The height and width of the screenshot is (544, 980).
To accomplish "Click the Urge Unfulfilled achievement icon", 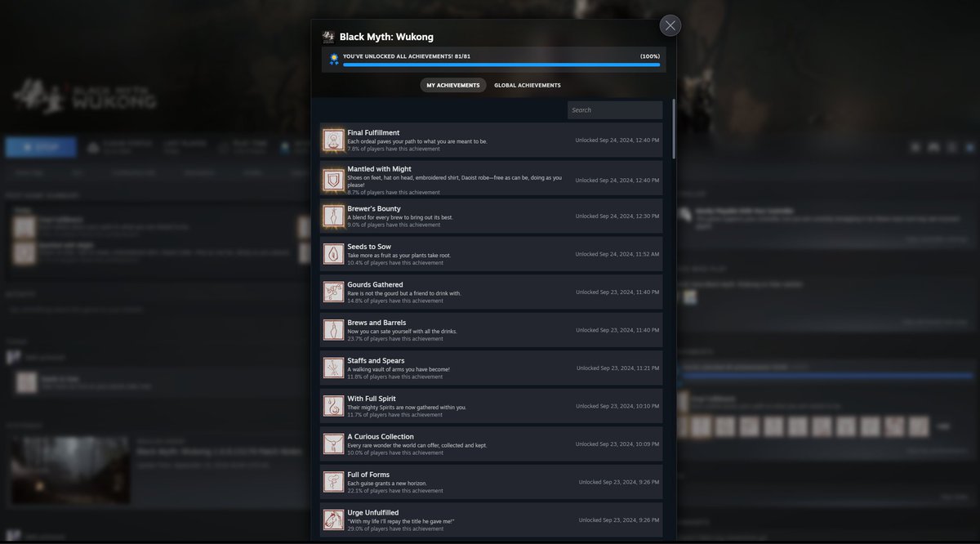I will [x=333, y=520].
